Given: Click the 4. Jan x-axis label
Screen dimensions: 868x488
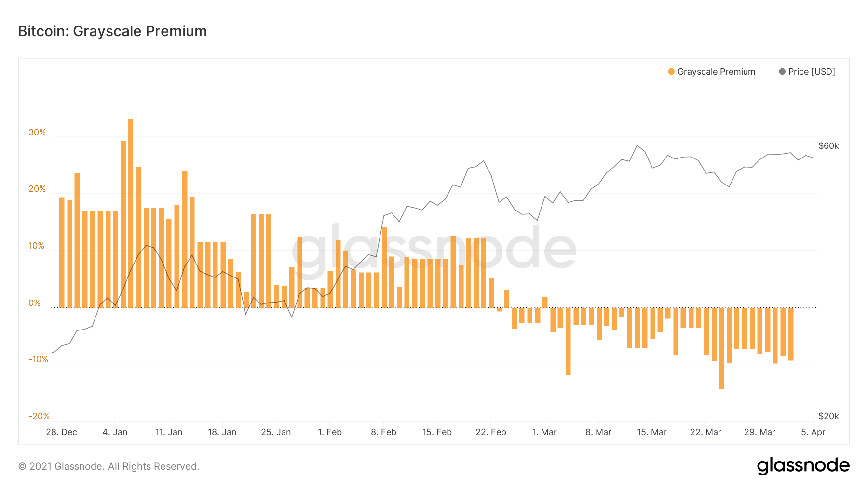Looking at the screenshot, I should 115,432.
